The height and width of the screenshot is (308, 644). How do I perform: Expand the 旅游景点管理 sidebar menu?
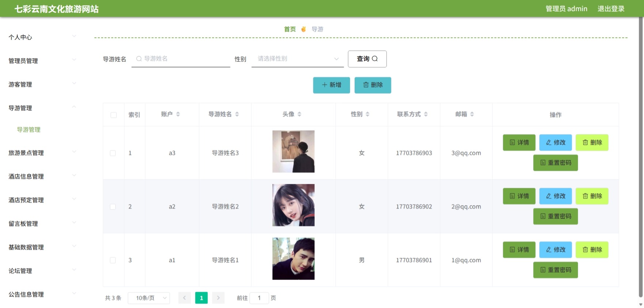pyautogui.click(x=42, y=153)
